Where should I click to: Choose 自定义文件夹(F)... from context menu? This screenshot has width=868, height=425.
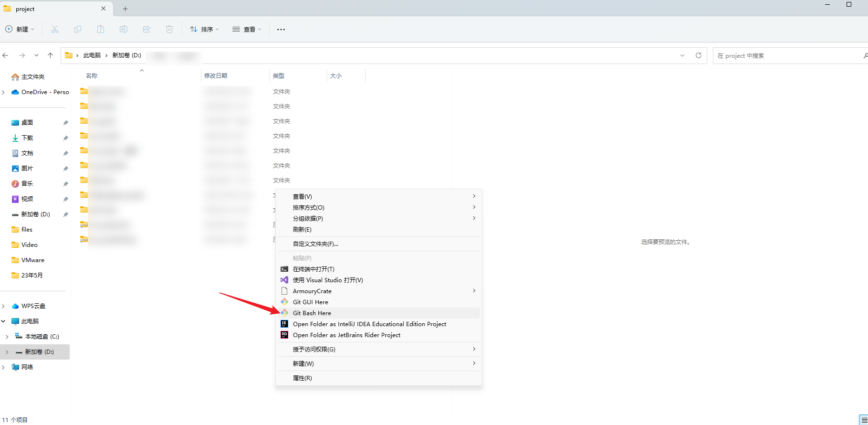(379, 244)
